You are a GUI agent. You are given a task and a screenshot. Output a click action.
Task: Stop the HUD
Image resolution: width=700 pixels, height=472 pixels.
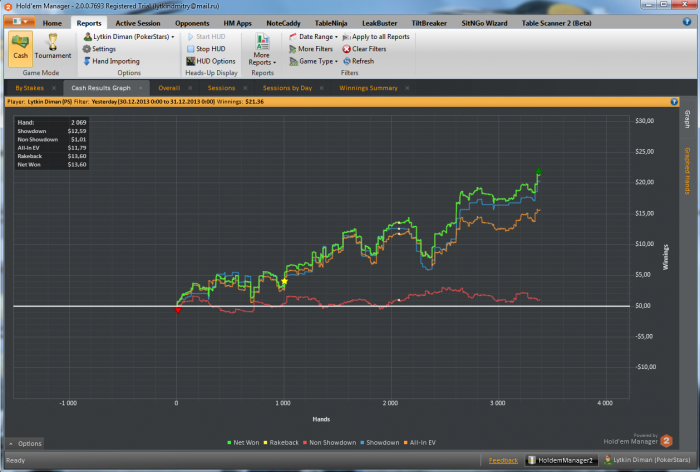[206, 49]
